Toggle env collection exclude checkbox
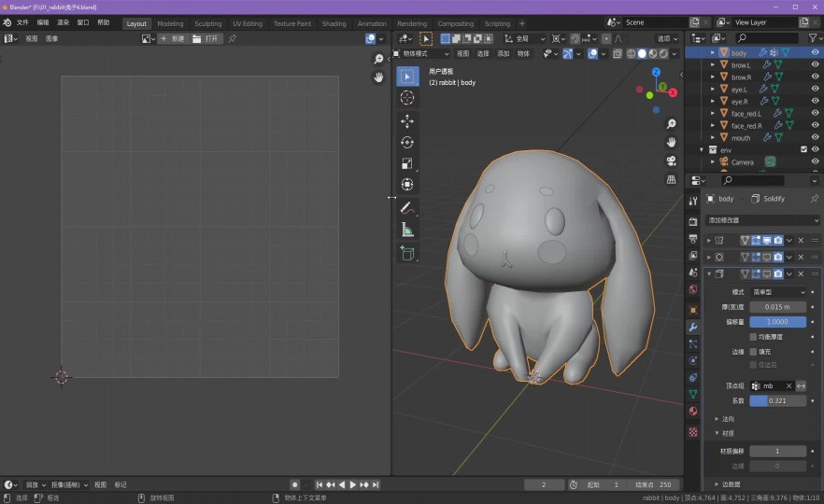Screen dimensions: 824x504 [x=803, y=149]
